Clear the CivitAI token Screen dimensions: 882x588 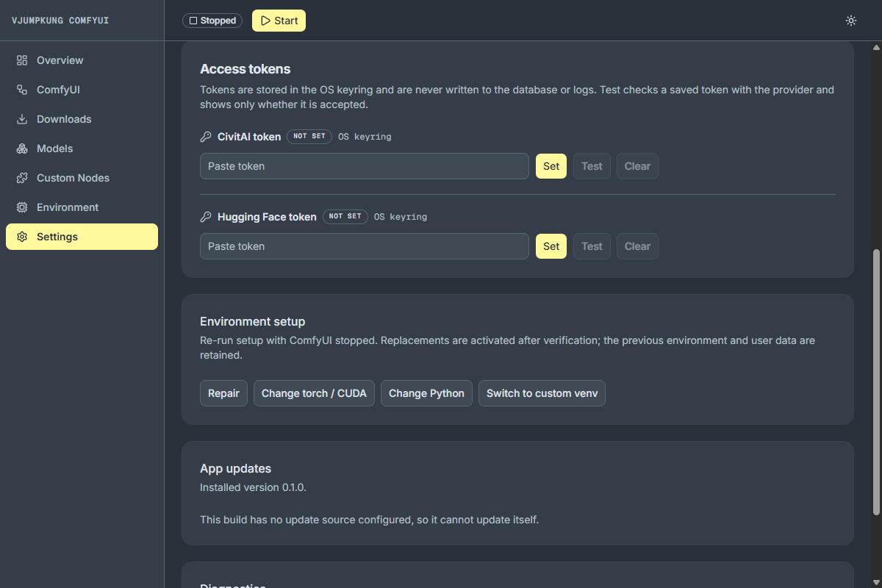click(x=637, y=166)
